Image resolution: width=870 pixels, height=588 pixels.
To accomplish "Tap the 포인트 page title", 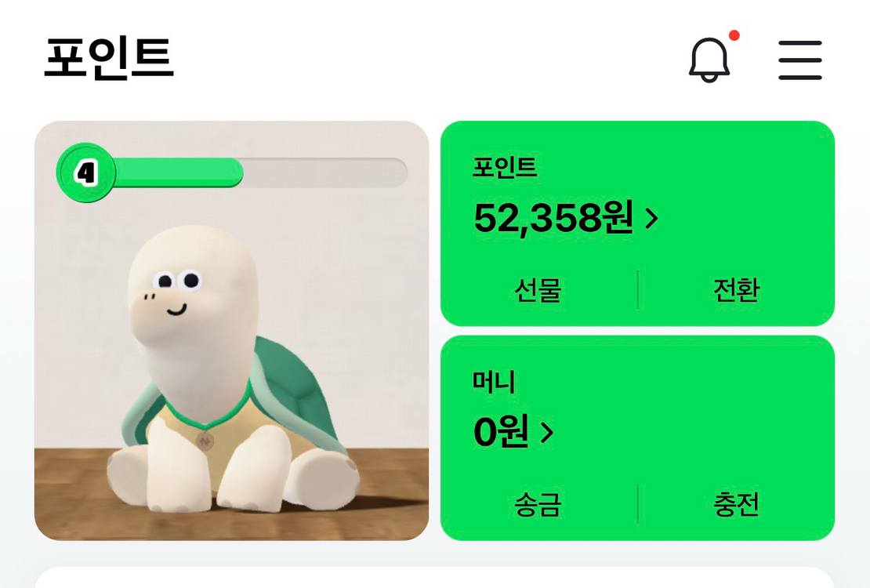I will [109, 59].
